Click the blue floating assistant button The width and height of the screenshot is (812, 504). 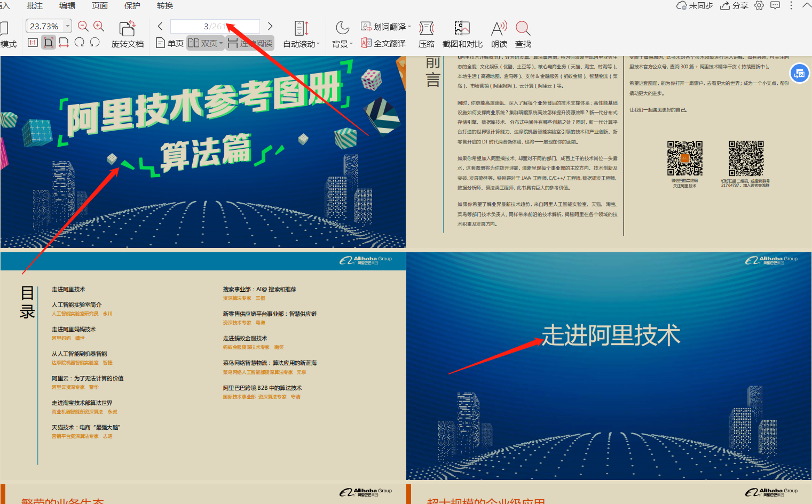(x=800, y=74)
